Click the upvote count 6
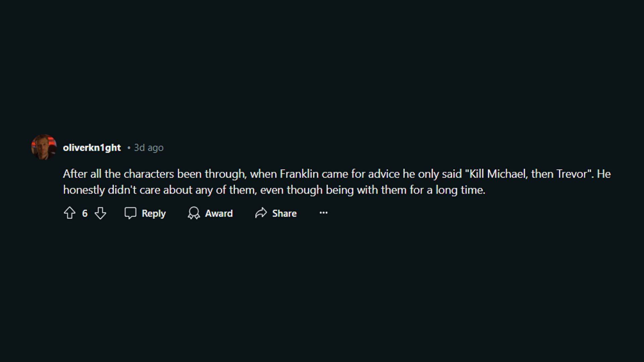 [x=85, y=213]
